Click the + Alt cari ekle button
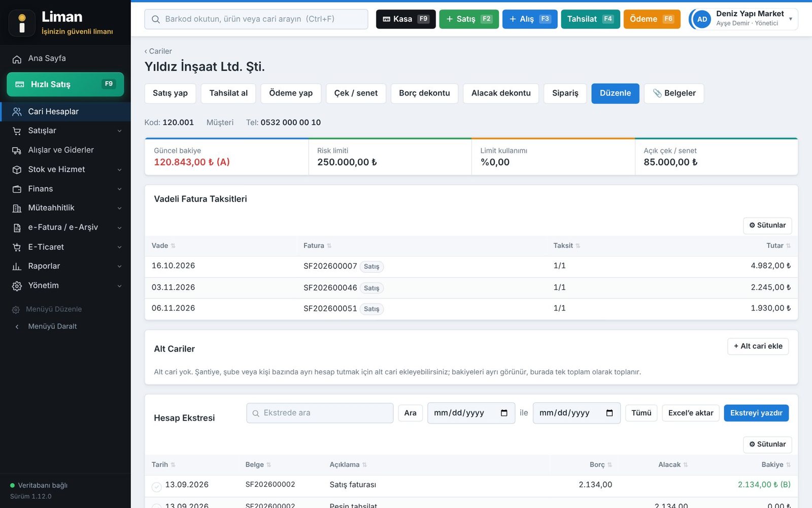 [x=758, y=346]
